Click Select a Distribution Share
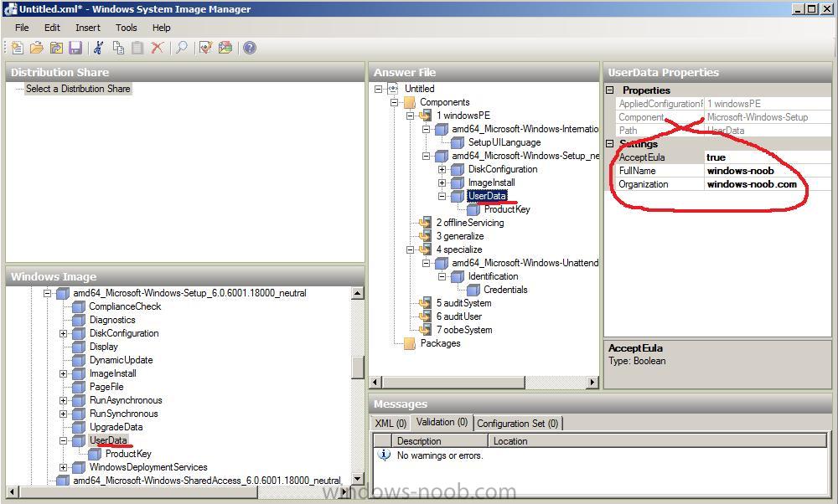Image resolution: width=838 pixels, height=504 pixels. (78, 89)
